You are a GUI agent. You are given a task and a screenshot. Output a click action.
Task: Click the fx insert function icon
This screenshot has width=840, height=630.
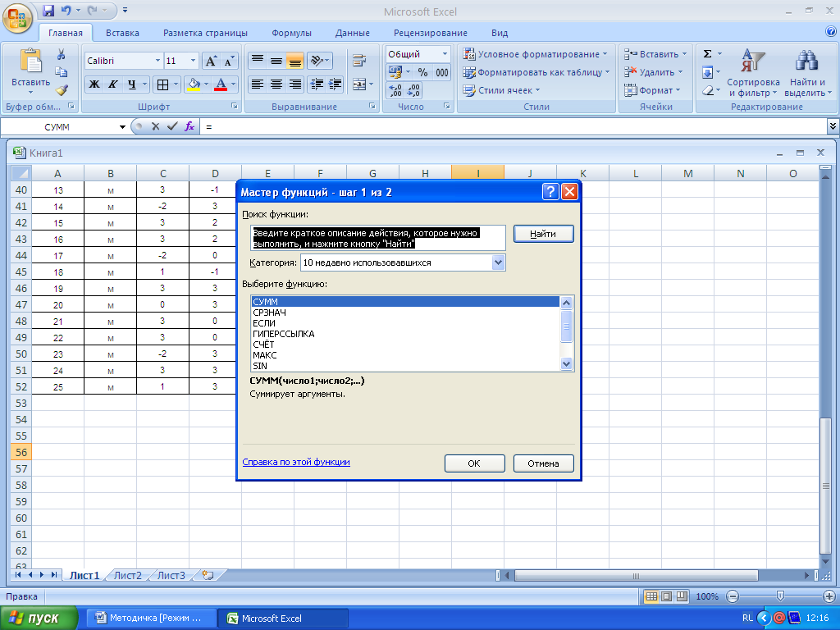tap(189, 126)
